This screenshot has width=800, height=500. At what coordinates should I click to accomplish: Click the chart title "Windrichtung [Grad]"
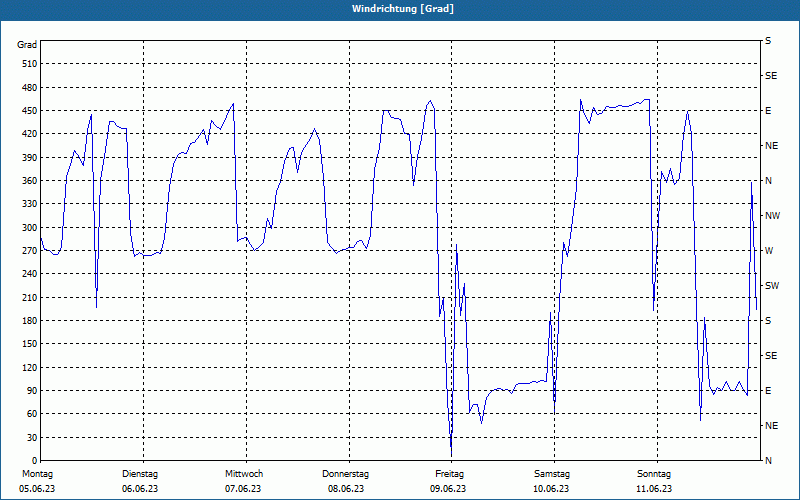(403, 9)
